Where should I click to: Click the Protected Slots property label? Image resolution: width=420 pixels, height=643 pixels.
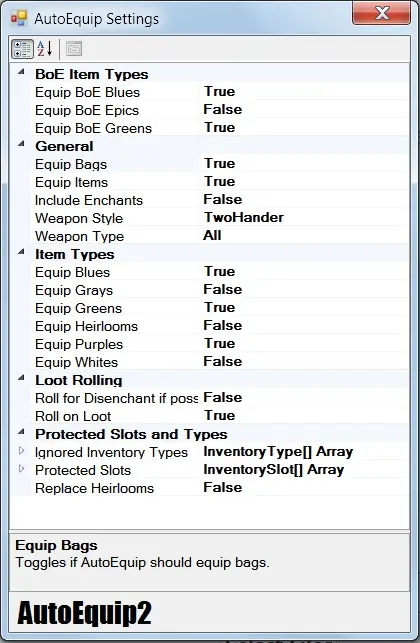(x=83, y=471)
